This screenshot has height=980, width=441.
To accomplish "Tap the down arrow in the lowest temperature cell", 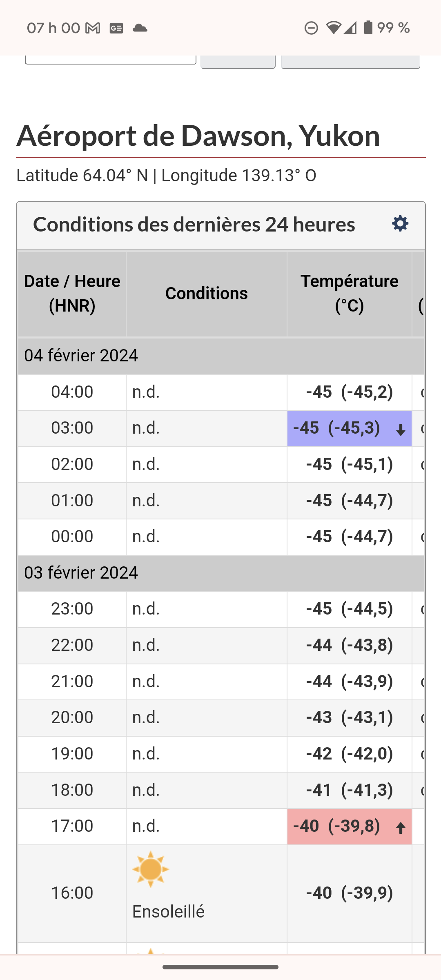I will coord(401,429).
